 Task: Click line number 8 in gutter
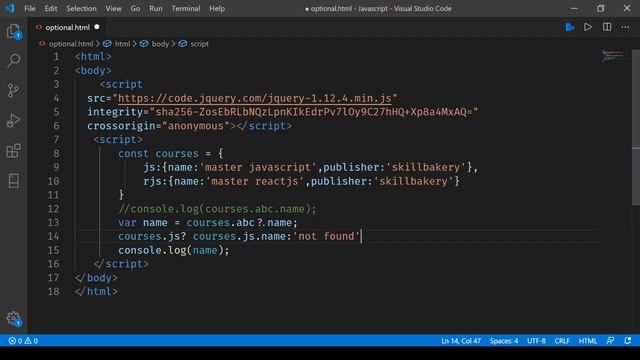pyautogui.click(x=56, y=153)
